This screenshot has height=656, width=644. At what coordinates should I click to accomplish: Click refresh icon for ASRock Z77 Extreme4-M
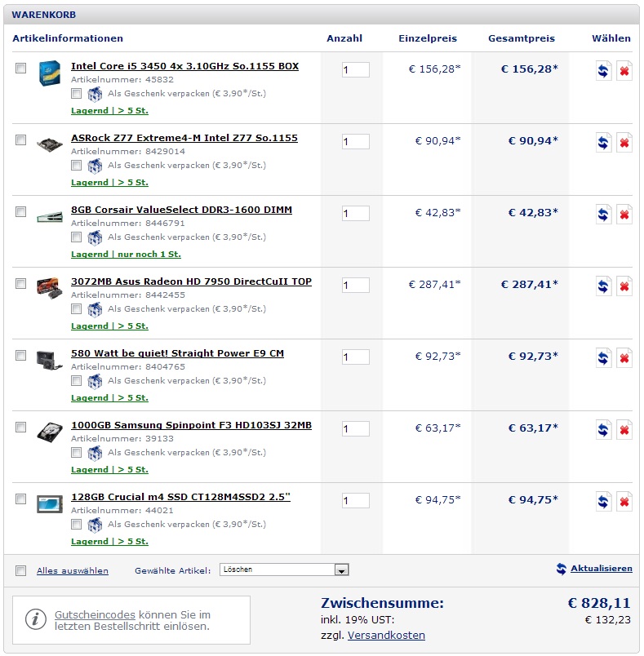603,143
